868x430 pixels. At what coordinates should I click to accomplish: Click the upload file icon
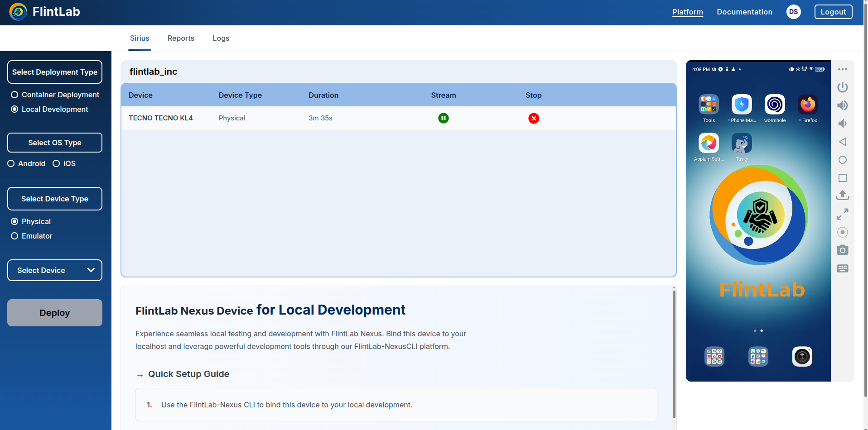click(x=843, y=196)
